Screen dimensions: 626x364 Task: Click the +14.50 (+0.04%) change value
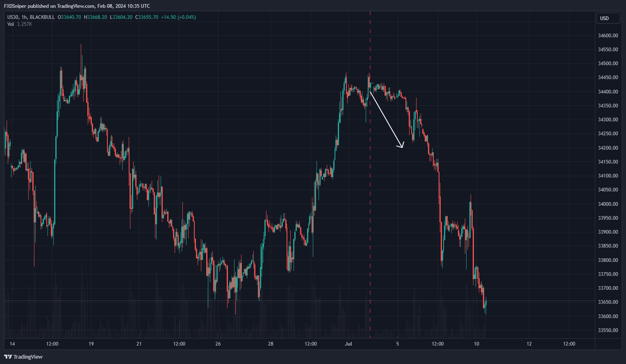(x=178, y=17)
